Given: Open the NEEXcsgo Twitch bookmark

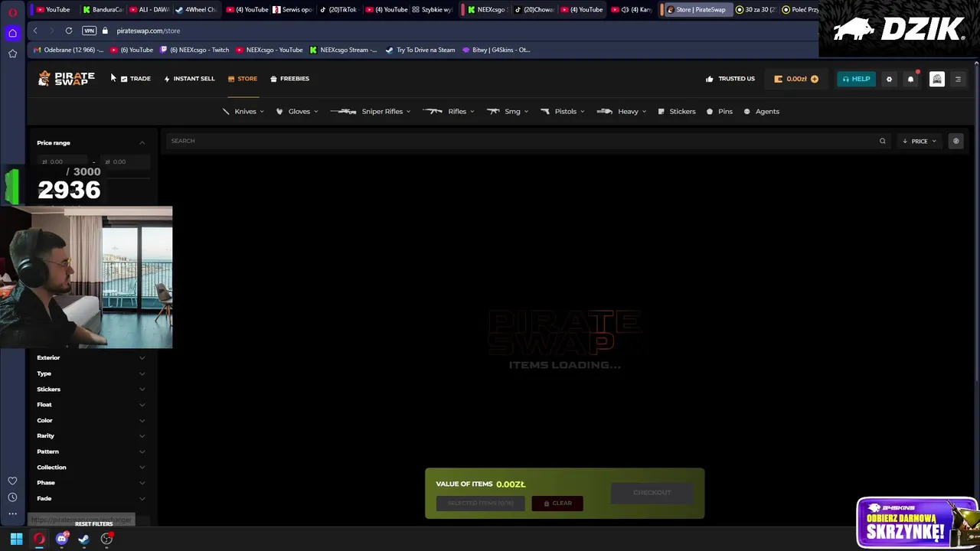Looking at the screenshot, I should click(194, 51).
